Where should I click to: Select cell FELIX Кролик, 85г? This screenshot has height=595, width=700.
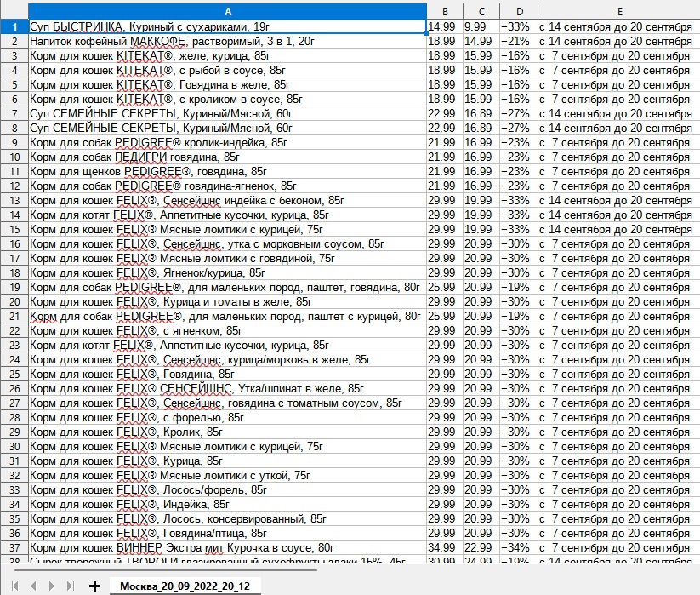pyautogui.click(x=227, y=432)
